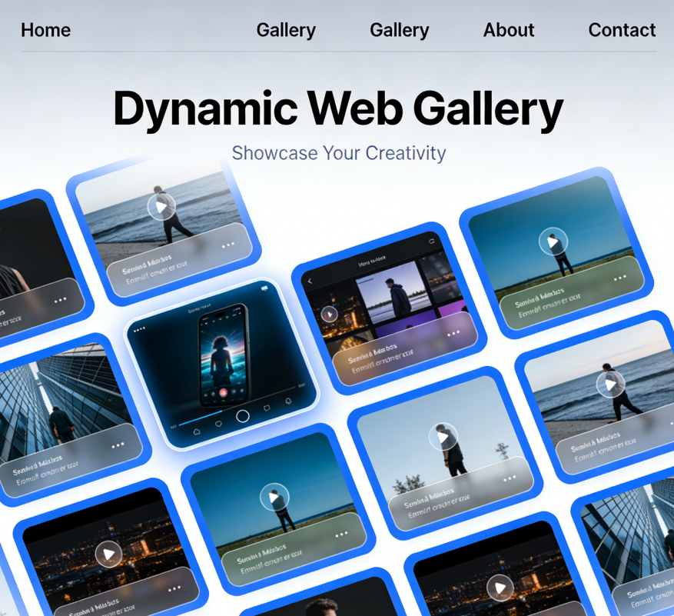Play the video of man against pale sky
This screenshot has height=616, width=674.
[443, 437]
